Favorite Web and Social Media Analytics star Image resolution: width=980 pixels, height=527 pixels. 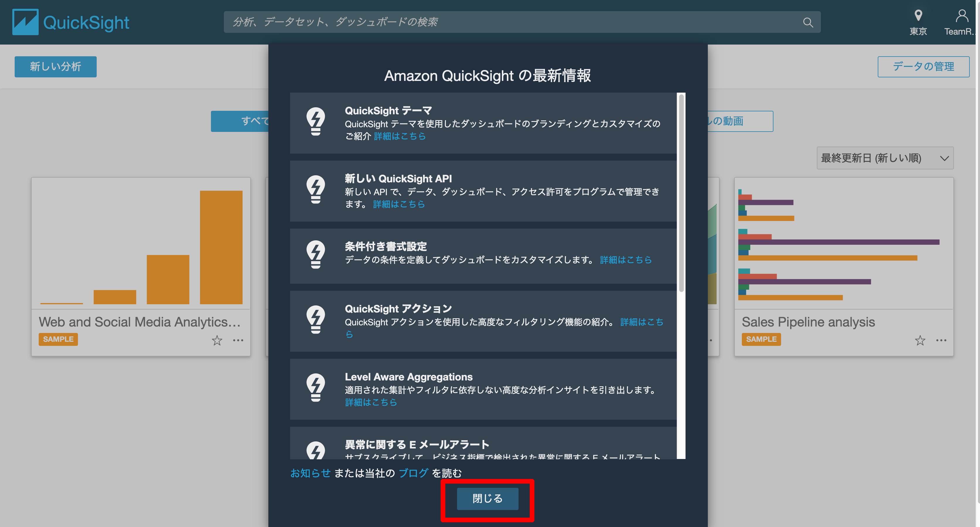coord(217,340)
